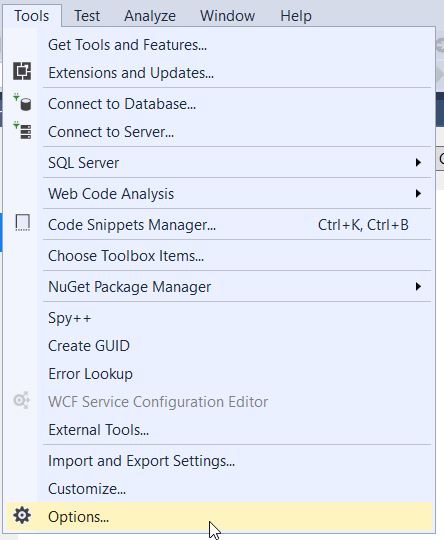444x540 pixels.
Task: Click the Extensions and Updates icon
Action: coord(22,71)
